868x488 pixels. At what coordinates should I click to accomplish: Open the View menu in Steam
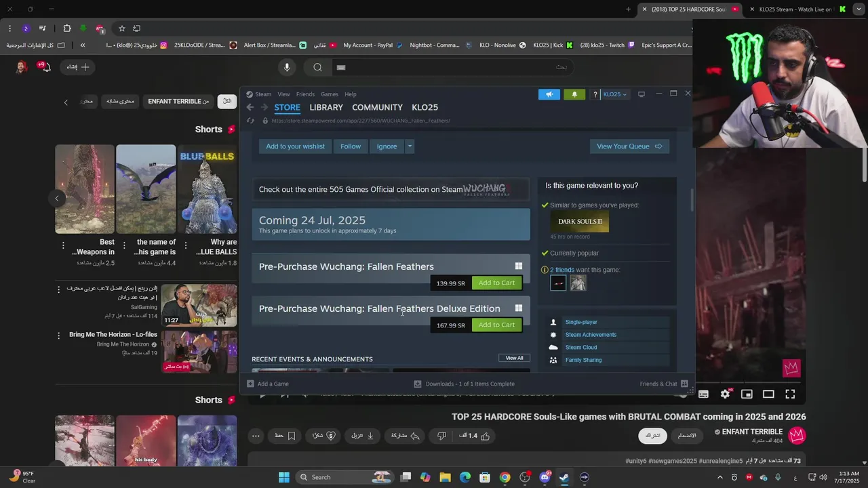pos(283,94)
